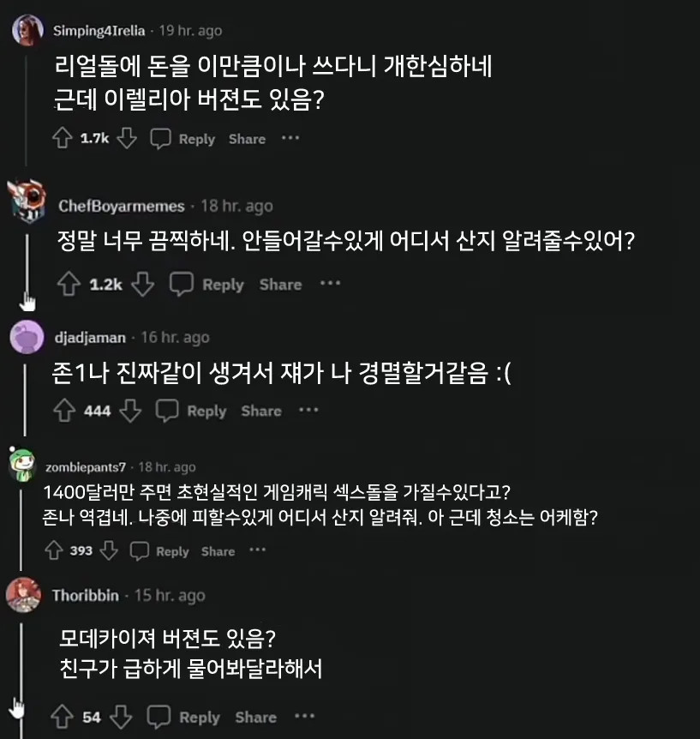Upvote zombiepants7's comment
The image size is (700, 739).
coord(56,551)
